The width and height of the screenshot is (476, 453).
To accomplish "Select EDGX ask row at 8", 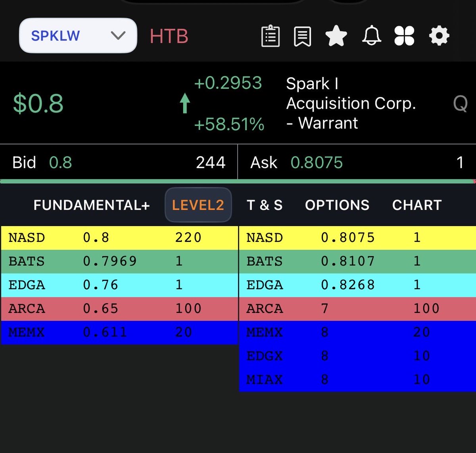I will (357, 356).
